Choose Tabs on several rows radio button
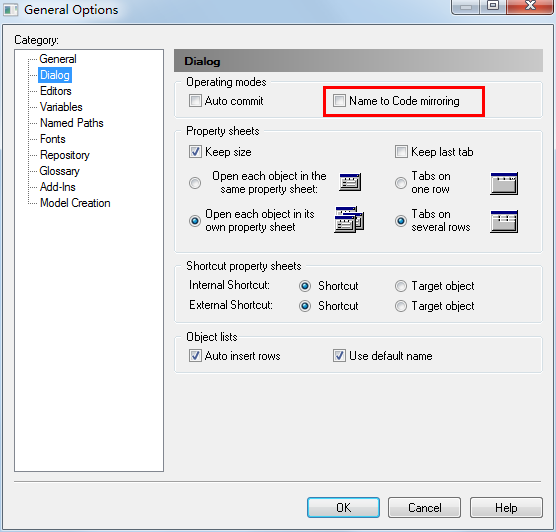 (401, 221)
